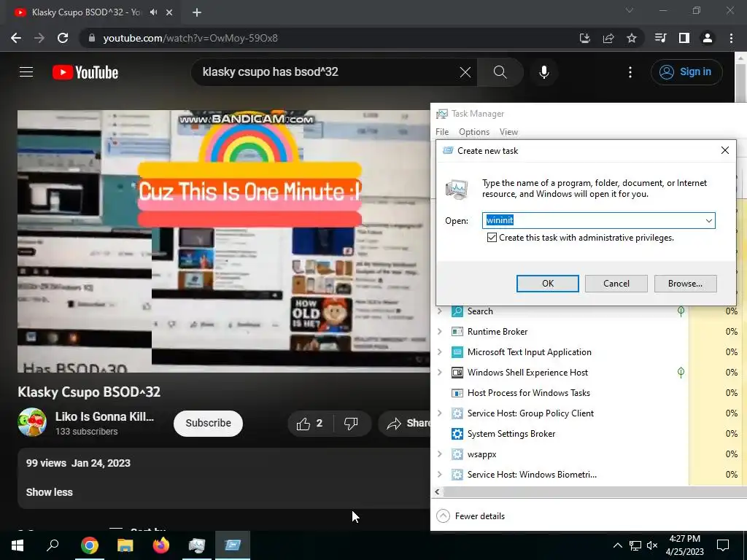Go to YouTube home via logo
Image resolution: width=747 pixels, height=560 pixels.
[85, 72]
